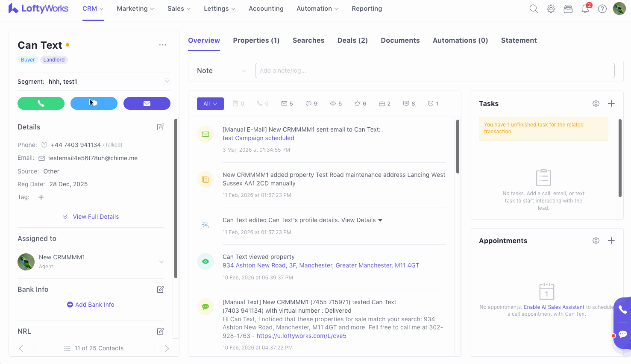This screenshot has height=364, width=631.
Task: Expand the assigned agent New CRMMMM1 dropdown
Action: [x=161, y=261]
